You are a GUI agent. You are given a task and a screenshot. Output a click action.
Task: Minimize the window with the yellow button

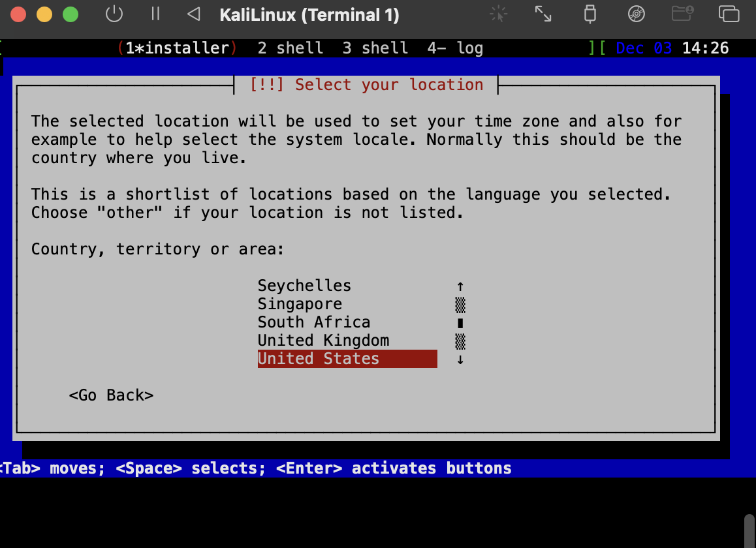click(x=44, y=14)
